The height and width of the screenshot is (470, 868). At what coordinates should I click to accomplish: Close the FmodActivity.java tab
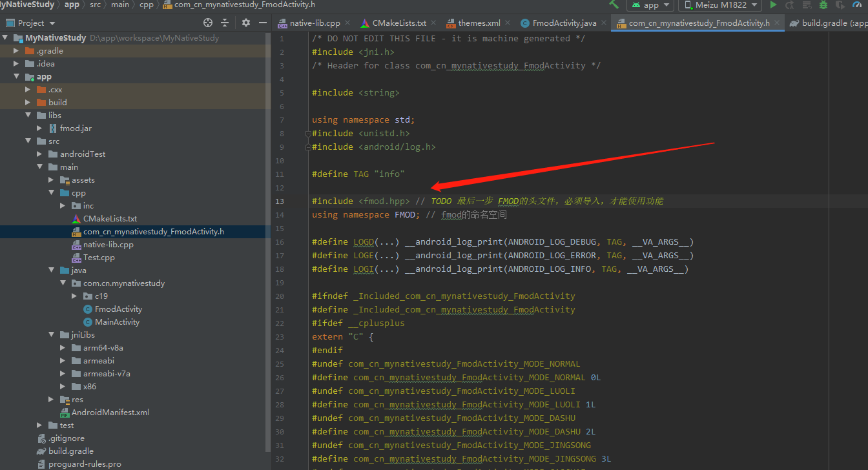coord(603,23)
